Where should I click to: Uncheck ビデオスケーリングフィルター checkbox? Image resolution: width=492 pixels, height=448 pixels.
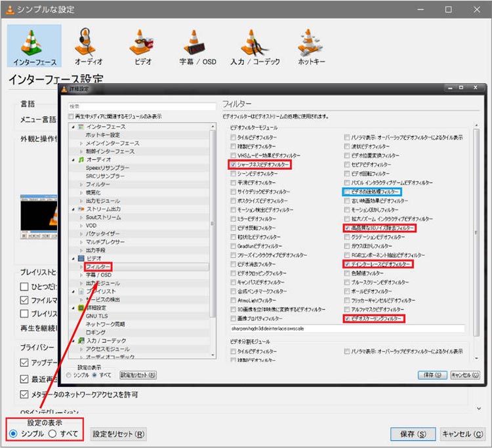pos(347,318)
